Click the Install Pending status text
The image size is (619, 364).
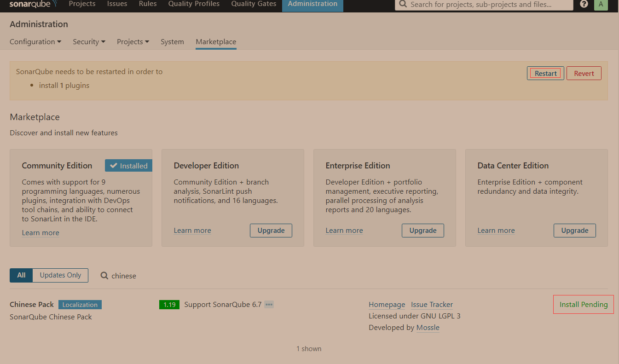click(584, 305)
